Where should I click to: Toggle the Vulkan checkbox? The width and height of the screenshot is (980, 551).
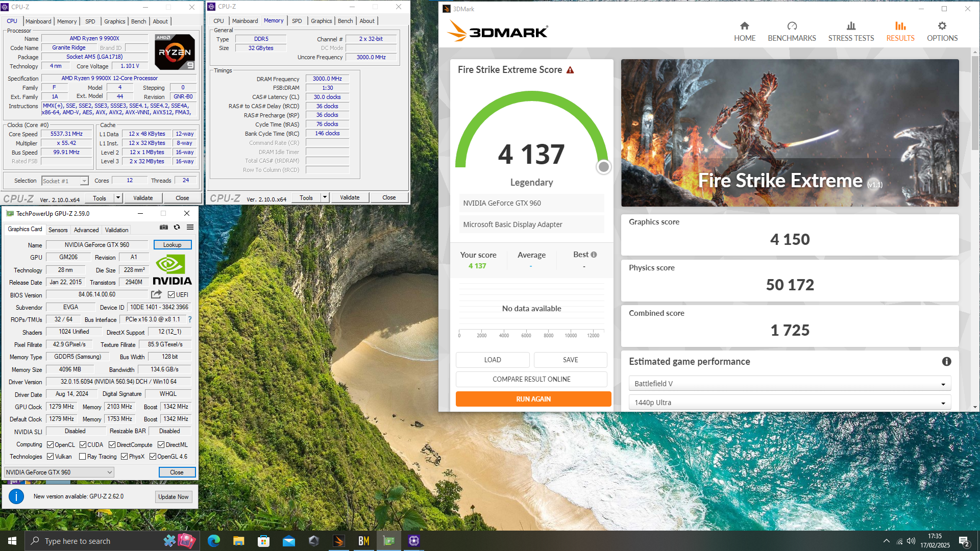[x=50, y=457]
